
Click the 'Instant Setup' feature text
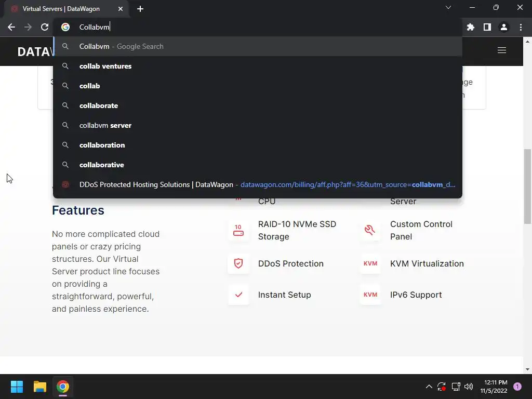[x=284, y=295]
